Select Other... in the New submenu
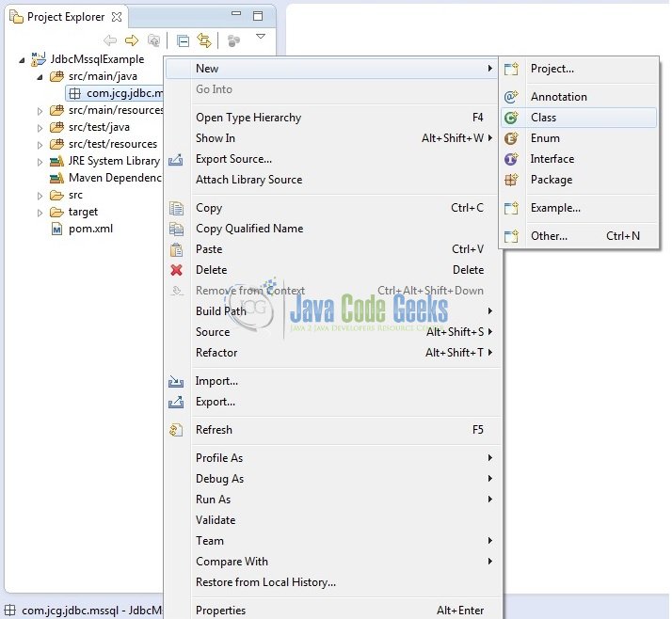Image resolution: width=672 pixels, height=619 pixels. pyautogui.click(x=579, y=236)
